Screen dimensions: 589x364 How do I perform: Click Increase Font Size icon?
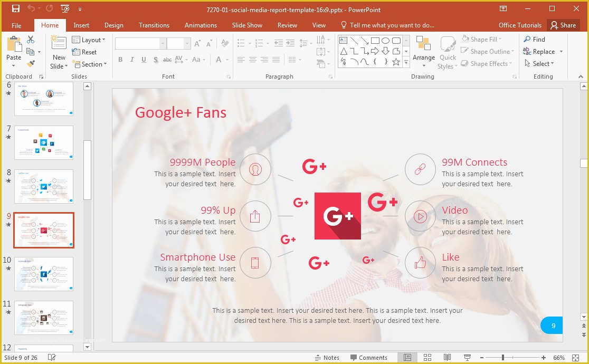coord(197,43)
